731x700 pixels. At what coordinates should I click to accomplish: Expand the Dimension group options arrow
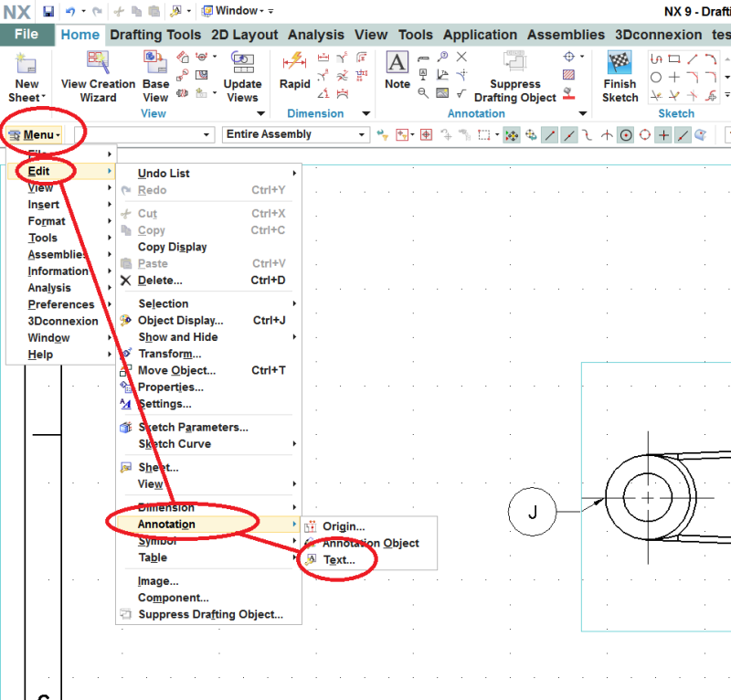tap(366, 113)
